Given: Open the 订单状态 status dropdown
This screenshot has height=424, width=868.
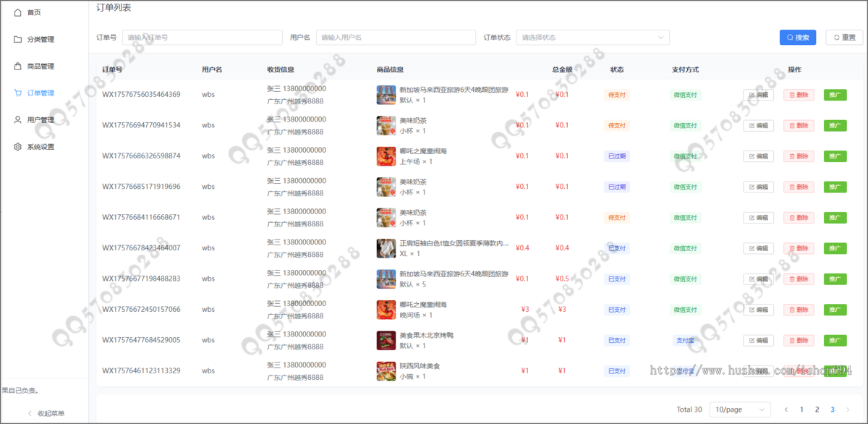Looking at the screenshot, I should click(x=592, y=37).
